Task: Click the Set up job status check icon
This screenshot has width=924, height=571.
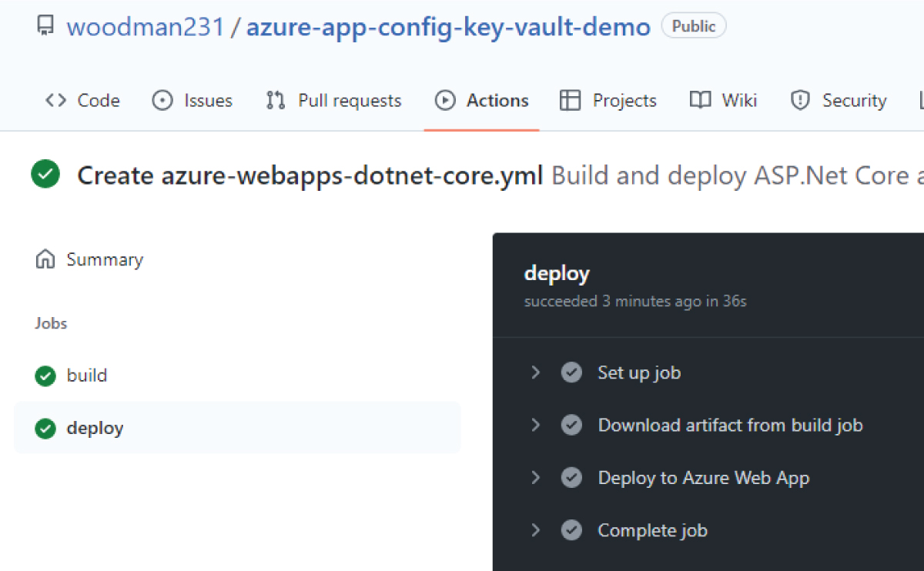Action: [571, 373]
